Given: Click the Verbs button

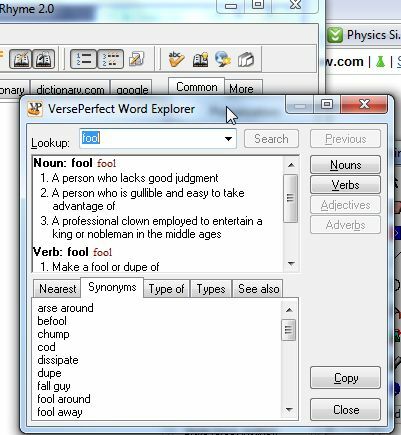Looking at the screenshot, I should click(345, 185).
